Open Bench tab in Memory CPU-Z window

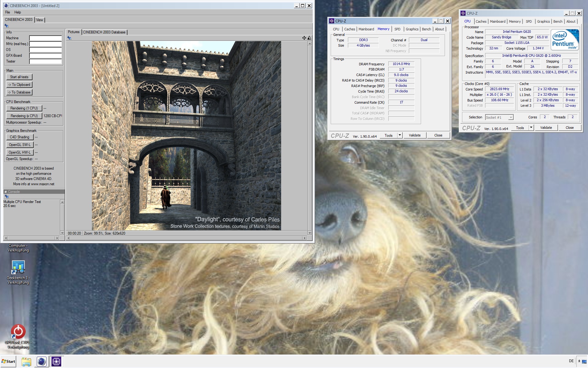pos(426,29)
